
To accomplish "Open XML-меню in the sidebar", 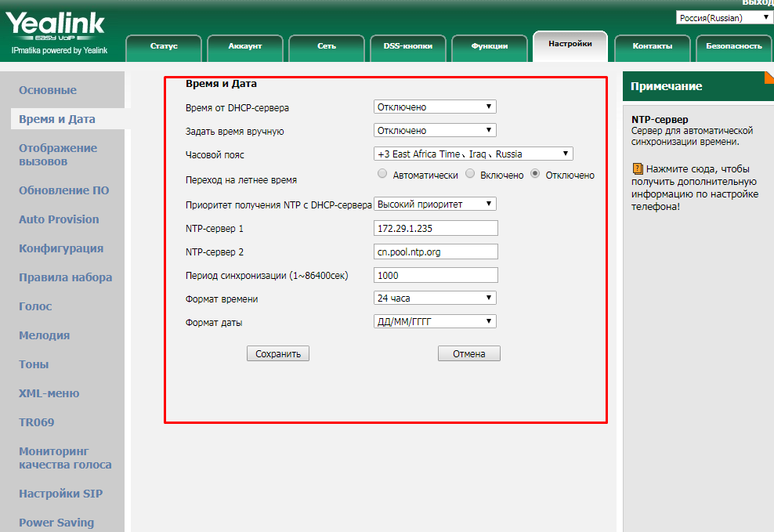I will [49, 393].
